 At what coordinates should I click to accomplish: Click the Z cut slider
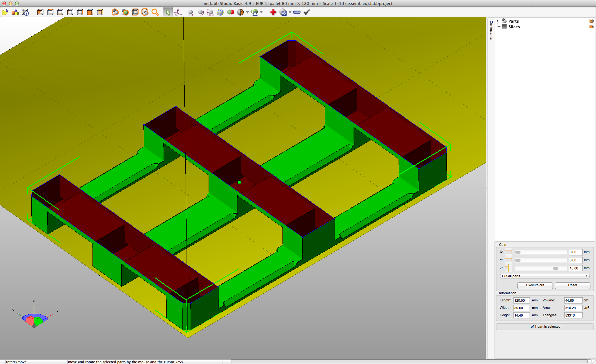tap(540, 268)
